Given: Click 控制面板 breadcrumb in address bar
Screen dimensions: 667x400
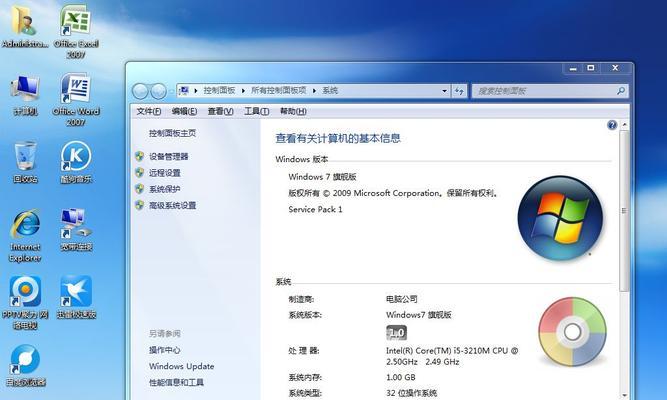Looking at the screenshot, I should click(x=219, y=90).
